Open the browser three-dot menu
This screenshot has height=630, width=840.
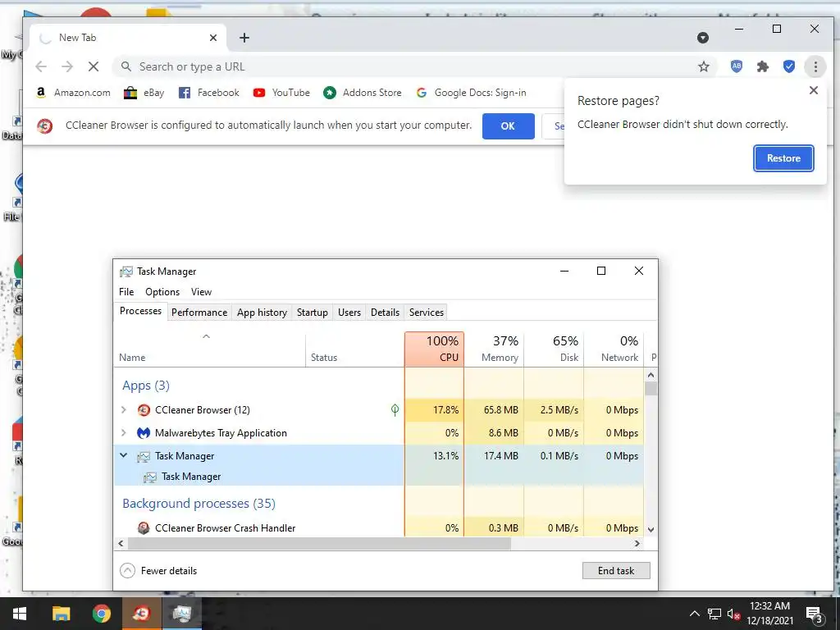coord(815,66)
